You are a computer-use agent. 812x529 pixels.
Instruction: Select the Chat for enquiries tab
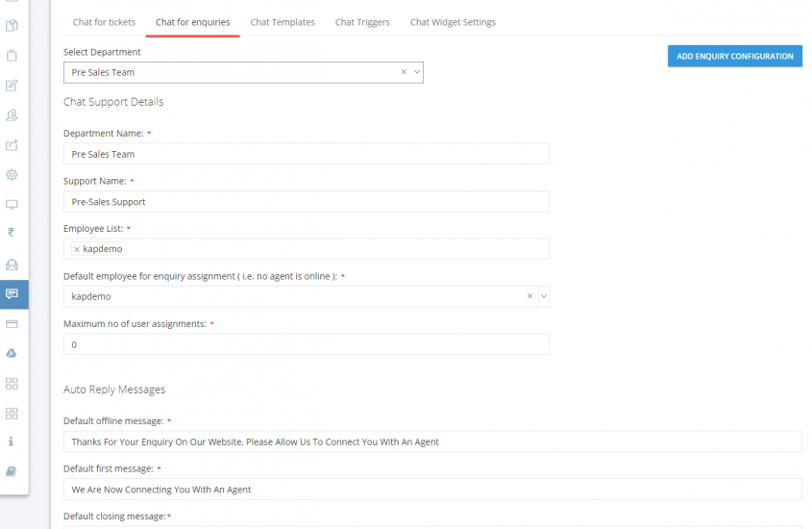(192, 22)
